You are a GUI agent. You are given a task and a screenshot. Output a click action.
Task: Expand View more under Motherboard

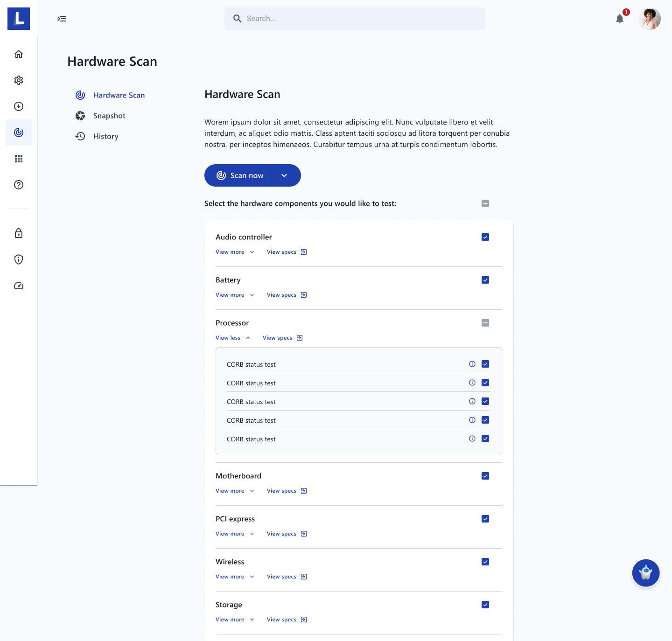(x=235, y=491)
